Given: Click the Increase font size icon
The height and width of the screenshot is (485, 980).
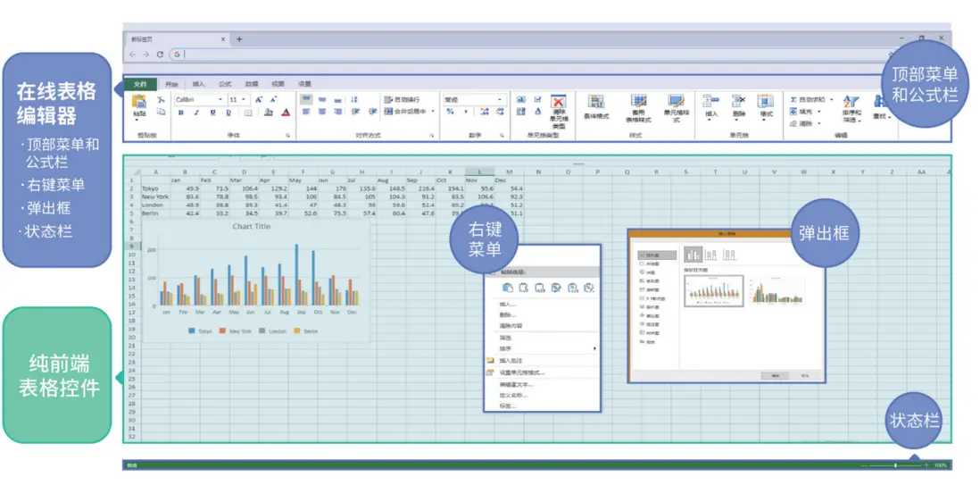Looking at the screenshot, I should click(x=258, y=99).
